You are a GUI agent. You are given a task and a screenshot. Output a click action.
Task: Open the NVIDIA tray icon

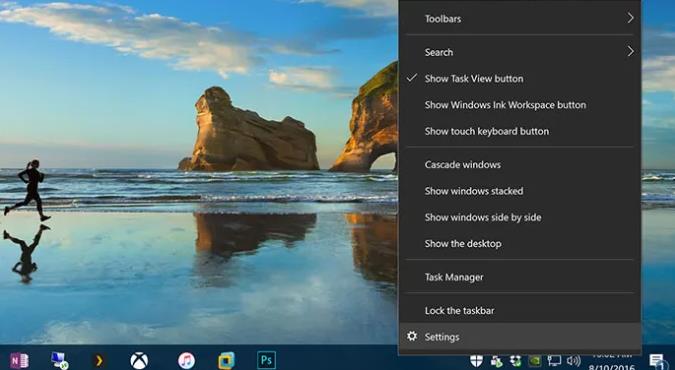pos(535,361)
